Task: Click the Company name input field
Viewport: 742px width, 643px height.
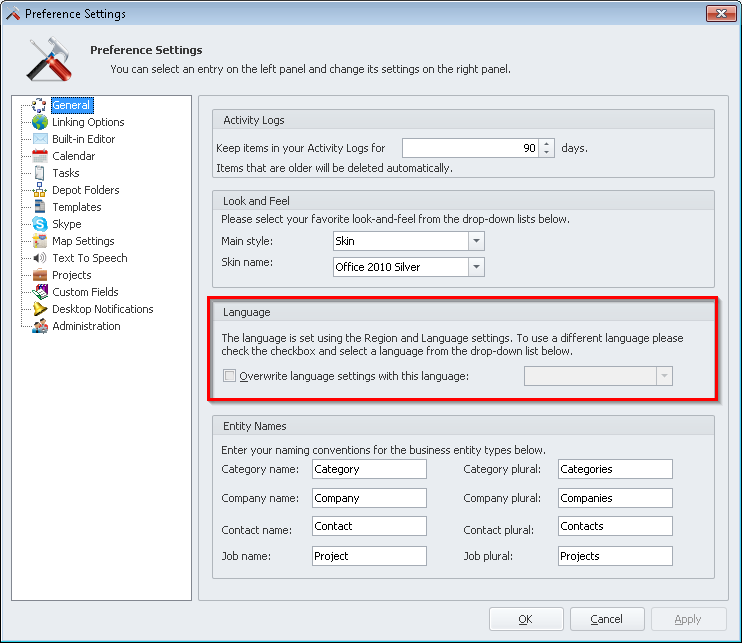Action: [x=368, y=498]
